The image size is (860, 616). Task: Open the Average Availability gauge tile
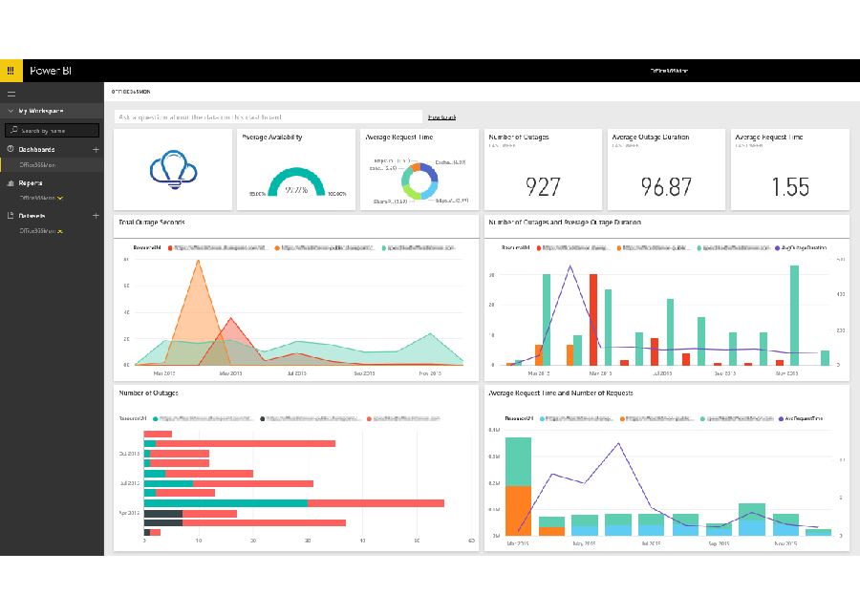click(x=296, y=169)
